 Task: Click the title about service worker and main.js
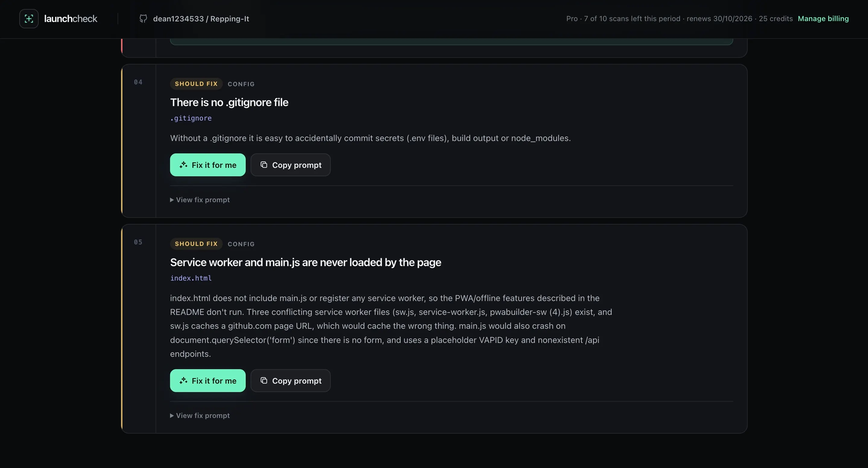coord(306,262)
